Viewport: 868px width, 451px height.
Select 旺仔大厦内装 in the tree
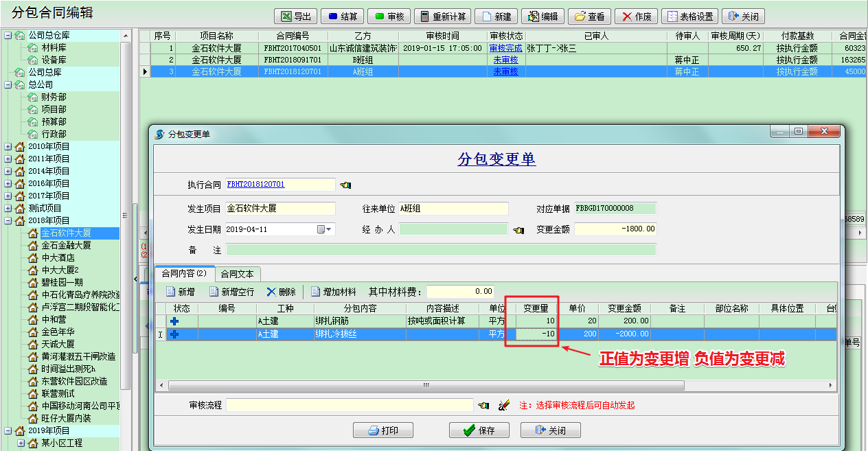[66, 418]
